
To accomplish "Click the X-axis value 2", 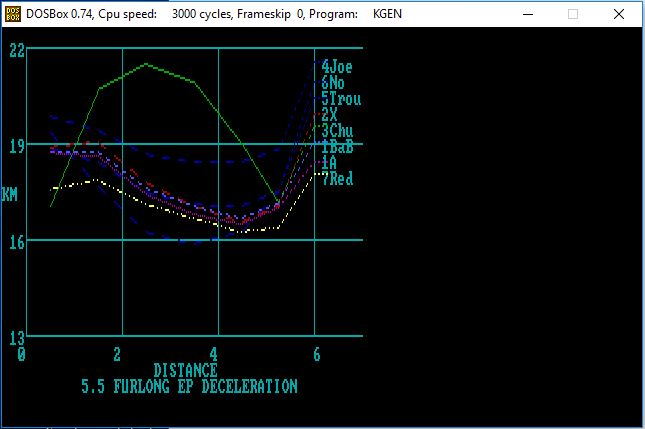I will [117, 354].
